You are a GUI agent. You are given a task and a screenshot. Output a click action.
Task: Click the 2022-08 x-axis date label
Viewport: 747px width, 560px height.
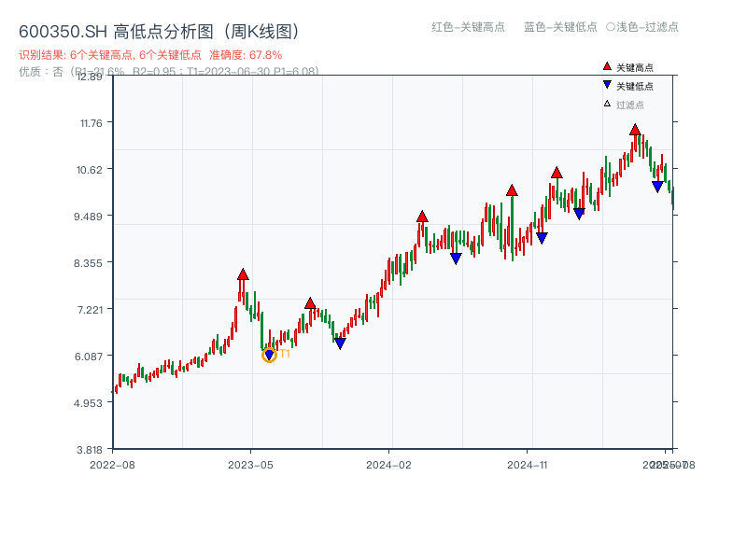tap(112, 465)
